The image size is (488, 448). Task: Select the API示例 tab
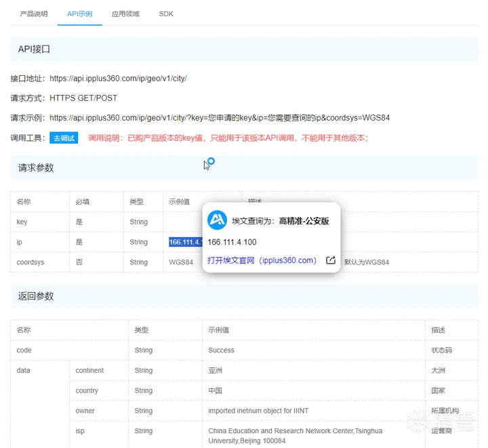coord(80,14)
